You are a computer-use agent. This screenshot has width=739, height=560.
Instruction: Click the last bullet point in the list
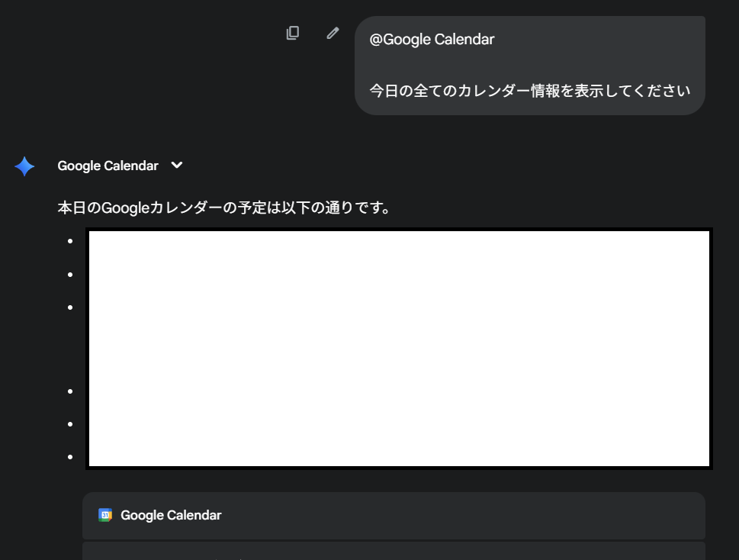point(70,457)
